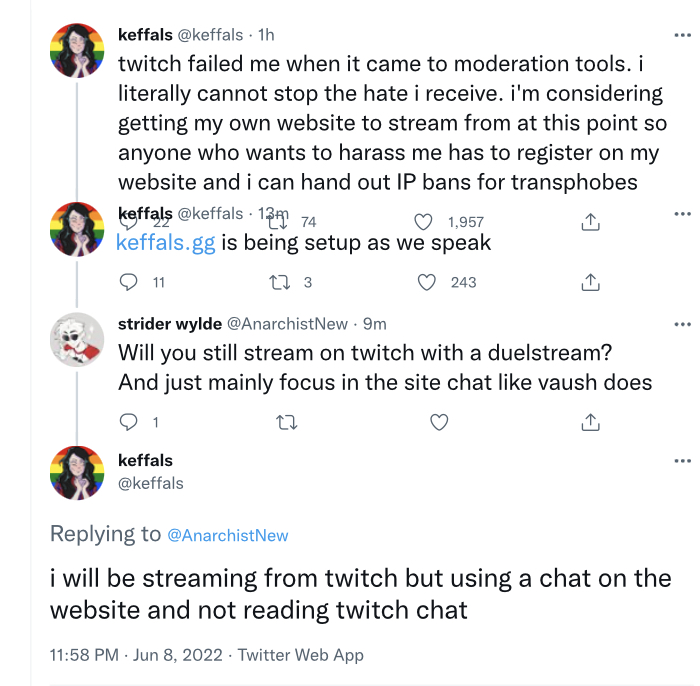This screenshot has width=700, height=686.
Task: Open more options on the twitch moderation tweet
Action: [682, 35]
